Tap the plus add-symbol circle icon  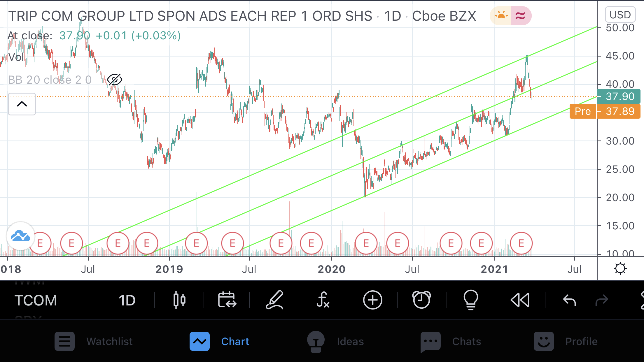(372, 300)
